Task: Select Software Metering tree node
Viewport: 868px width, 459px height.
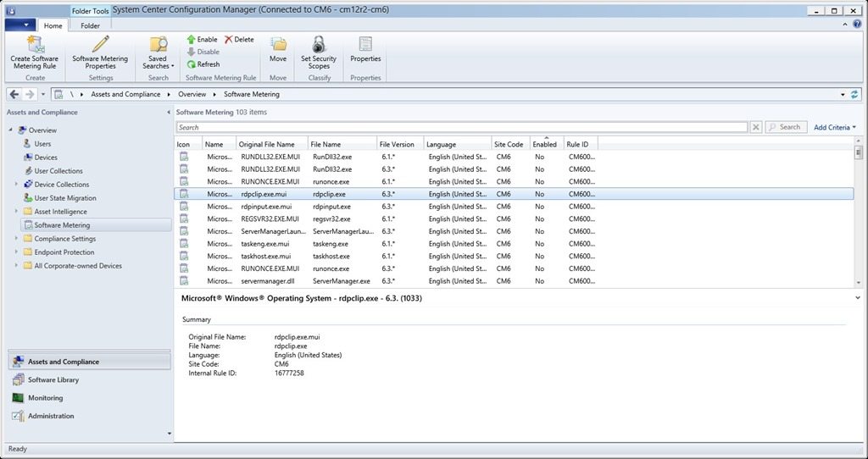Action: 62,225
